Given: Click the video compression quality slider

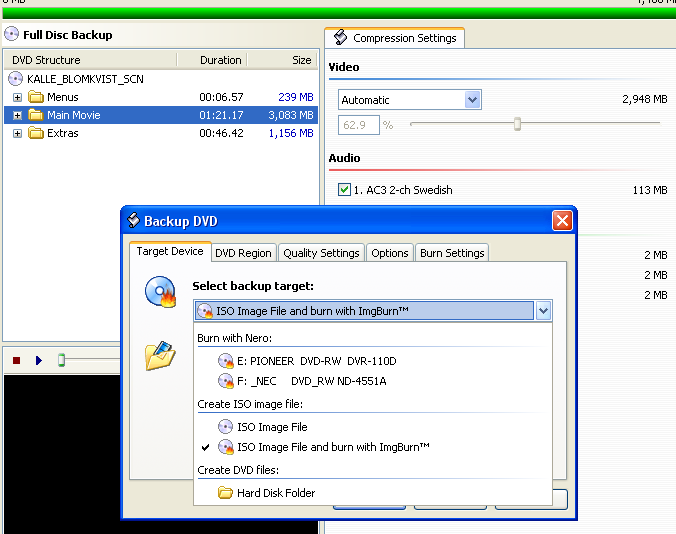Looking at the screenshot, I should [x=517, y=124].
